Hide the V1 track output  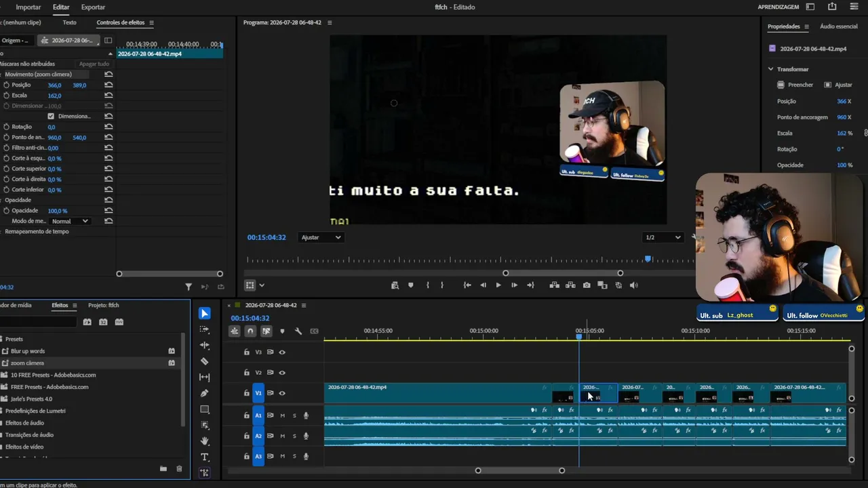282,393
